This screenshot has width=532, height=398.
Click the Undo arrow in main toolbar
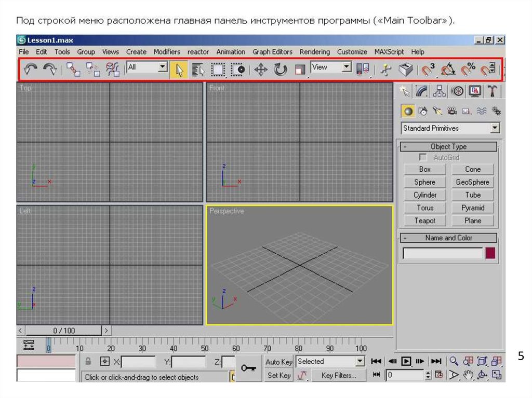pos(30,70)
